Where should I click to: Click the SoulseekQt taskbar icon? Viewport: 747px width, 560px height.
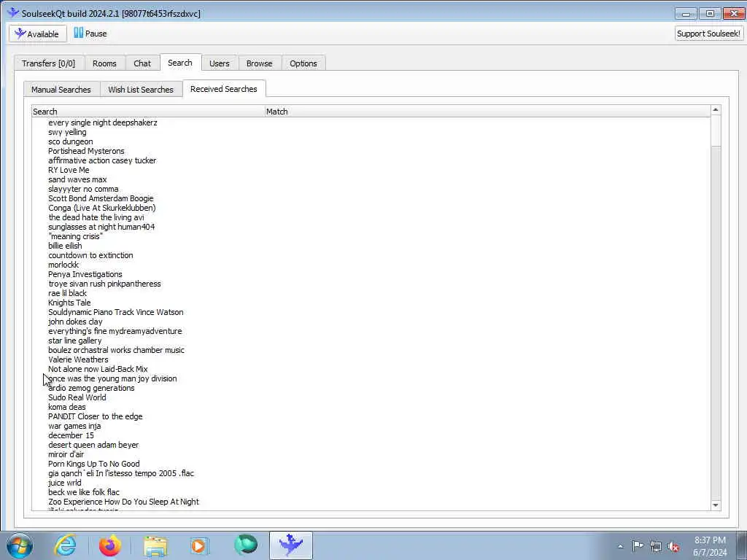(290, 545)
